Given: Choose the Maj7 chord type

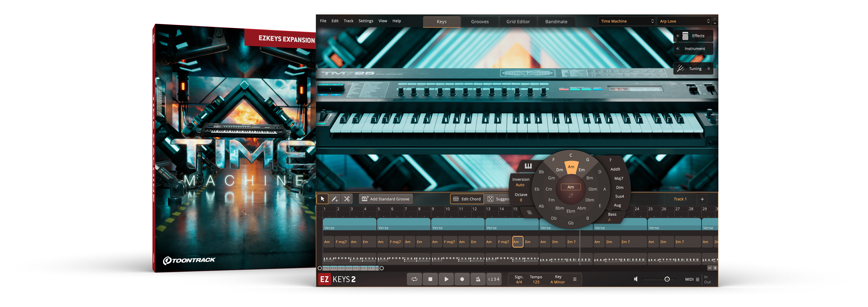Looking at the screenshot, I should point(619,178).
